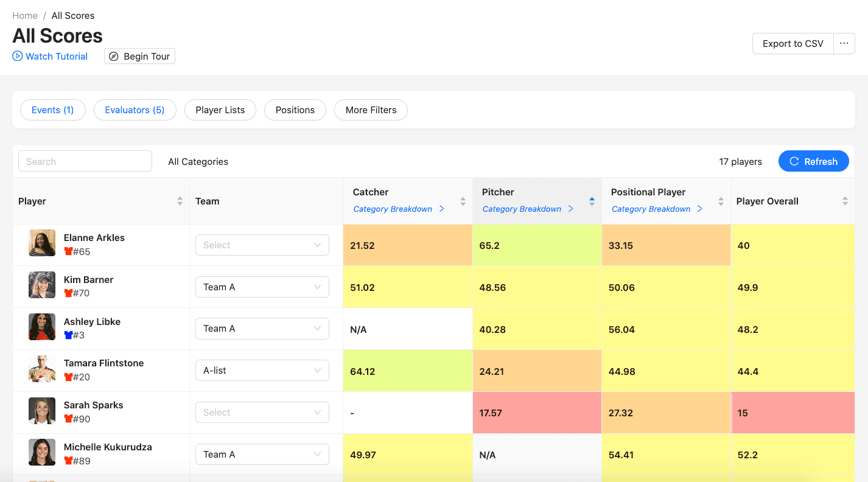Click into the Search input field
The image size is (868, 482).
point(85,162)
